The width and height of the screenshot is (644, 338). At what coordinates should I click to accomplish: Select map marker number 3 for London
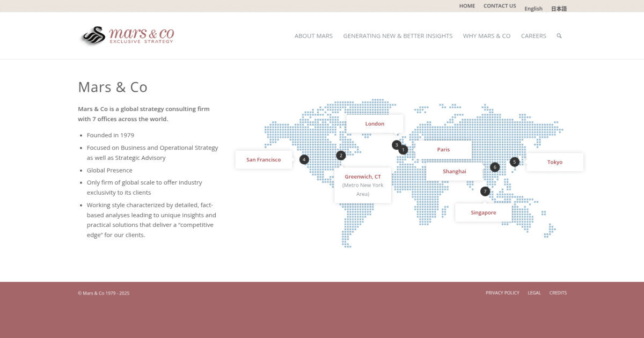coord(396,145)
